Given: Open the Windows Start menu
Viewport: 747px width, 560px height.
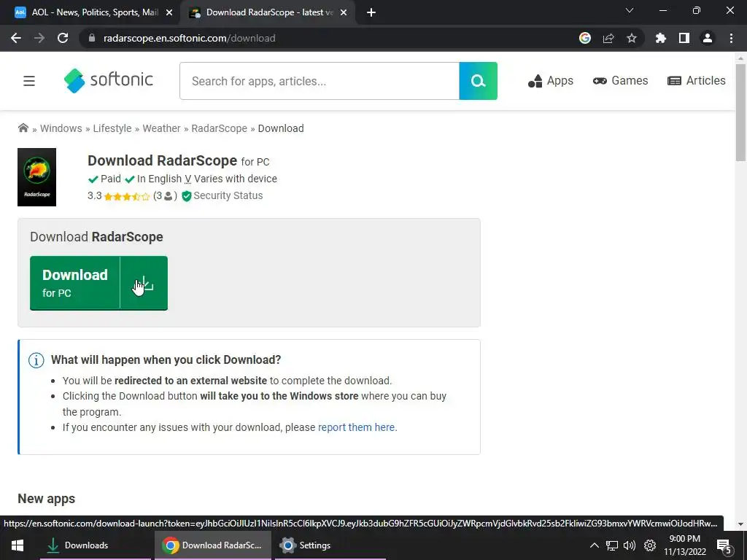Looking at the screenshot, I should pos(18,545).
